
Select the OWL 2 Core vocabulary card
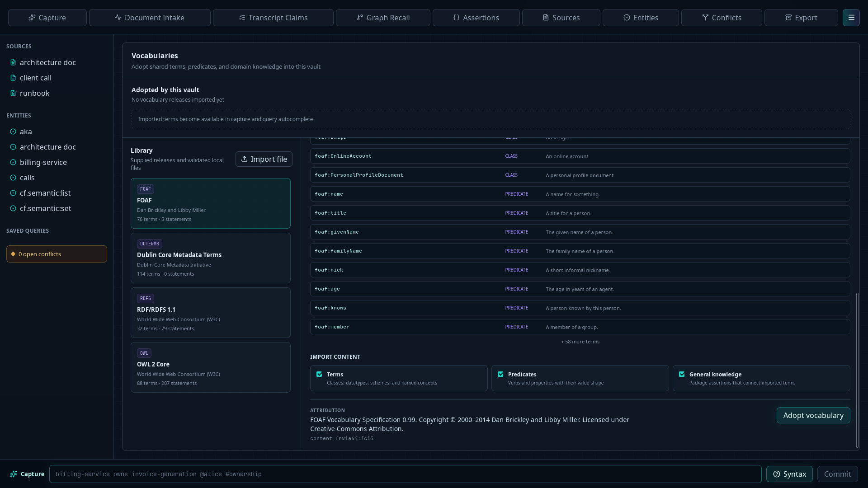point(211,367)
